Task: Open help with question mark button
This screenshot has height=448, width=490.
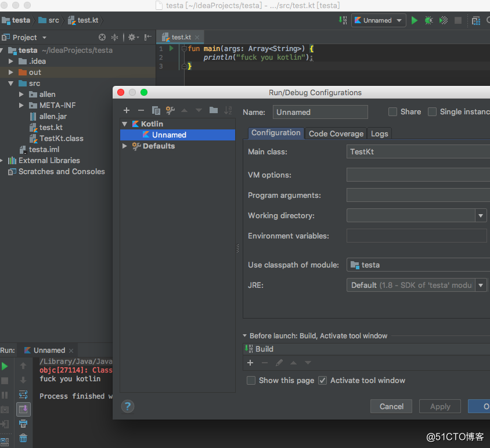Action: [x=128, y=406]
